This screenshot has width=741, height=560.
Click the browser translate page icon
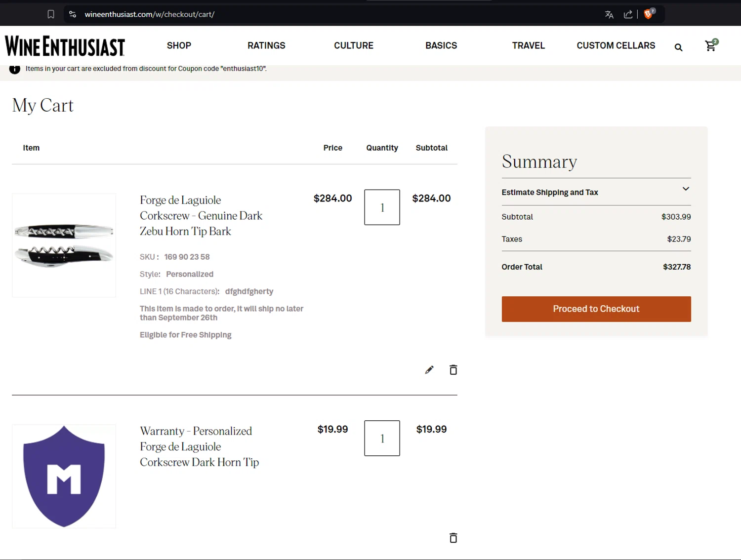coord(609,14)
